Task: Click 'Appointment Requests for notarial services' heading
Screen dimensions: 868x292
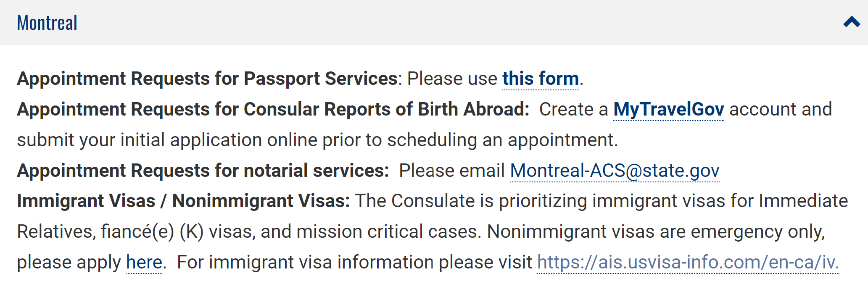Action: pos(203,171)
